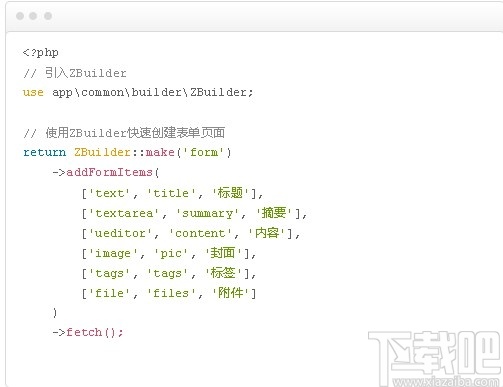Click the '标题' string

click(230, 193)
